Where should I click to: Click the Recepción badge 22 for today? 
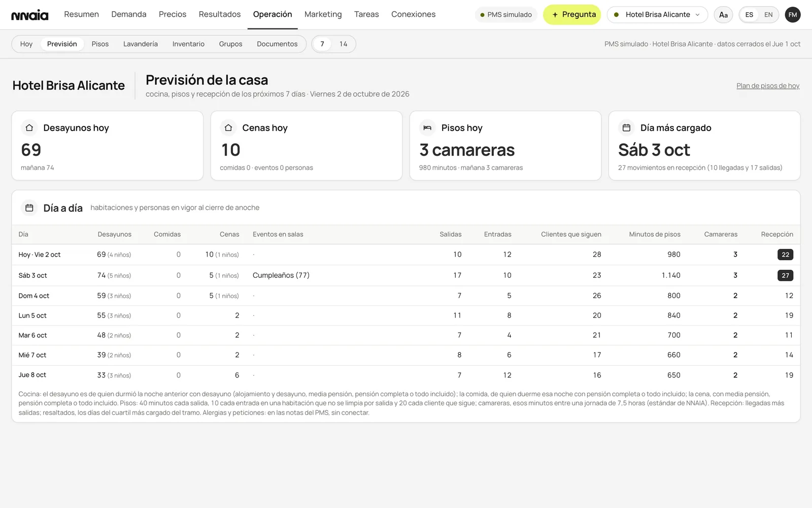point(785,255)
